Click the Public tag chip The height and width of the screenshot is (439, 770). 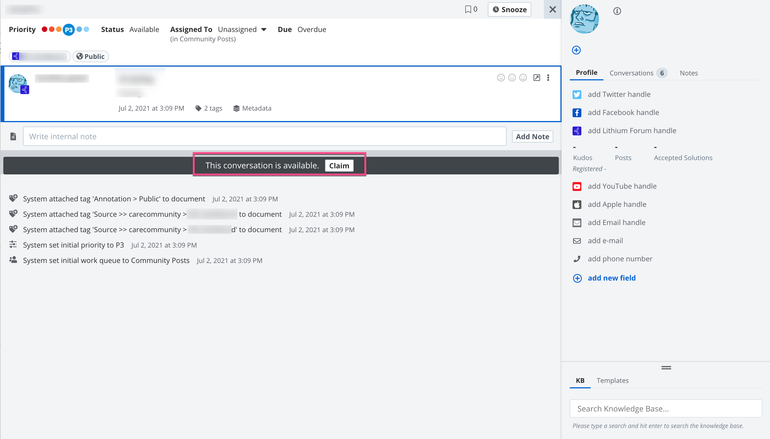click(90, 56)
